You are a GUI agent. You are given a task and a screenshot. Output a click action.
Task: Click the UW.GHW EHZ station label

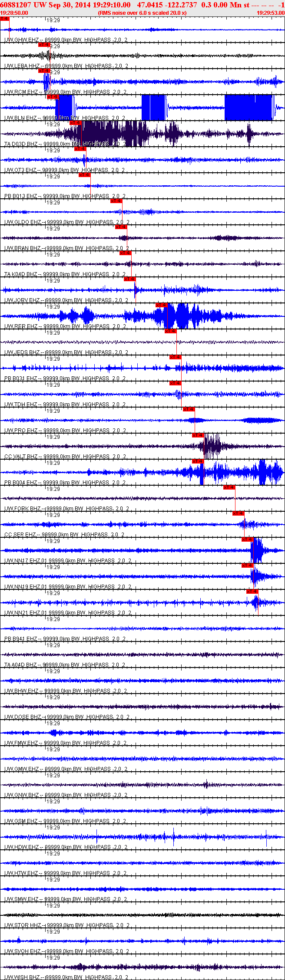tap(21, 40)
